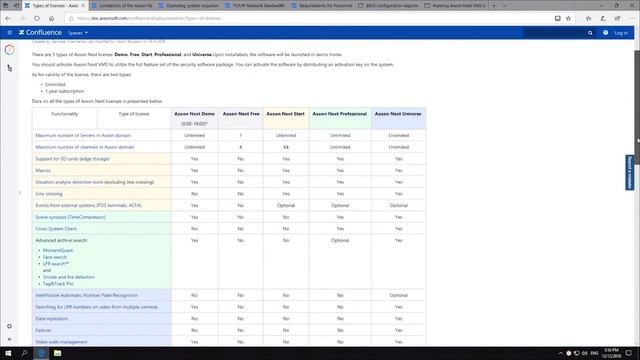Open the Data replication link
Screen dimensions: 640x360
tap(51, 319)
